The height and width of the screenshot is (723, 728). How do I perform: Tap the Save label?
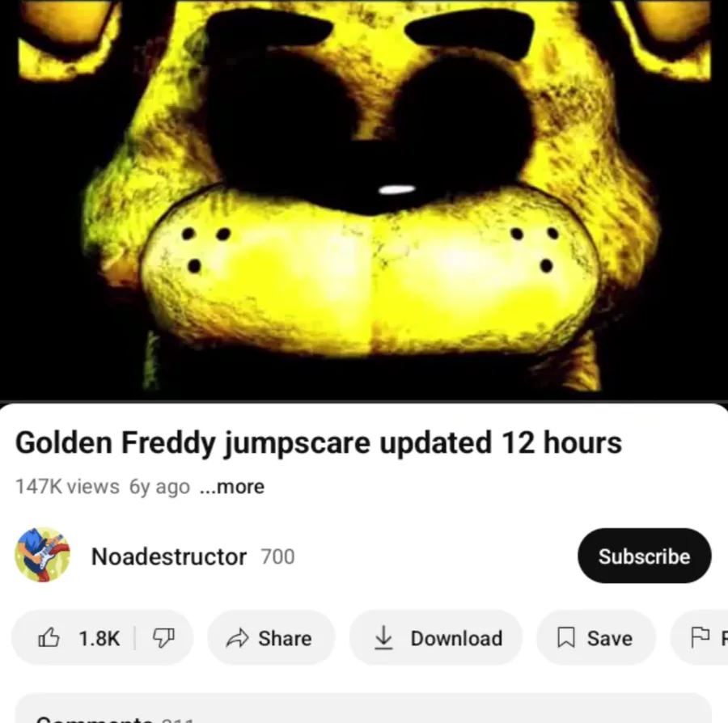610,639
